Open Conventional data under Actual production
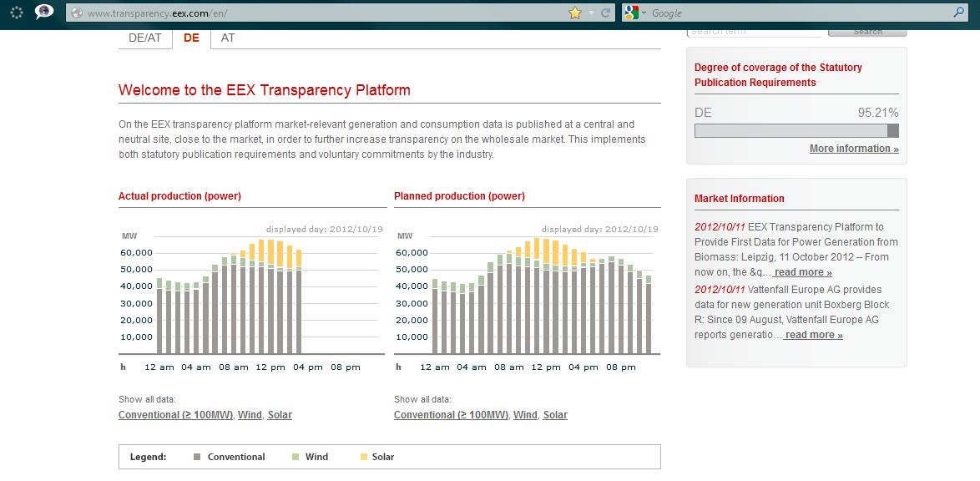The height and width of the screenshot is (481, 980). [x=175, y=415]
